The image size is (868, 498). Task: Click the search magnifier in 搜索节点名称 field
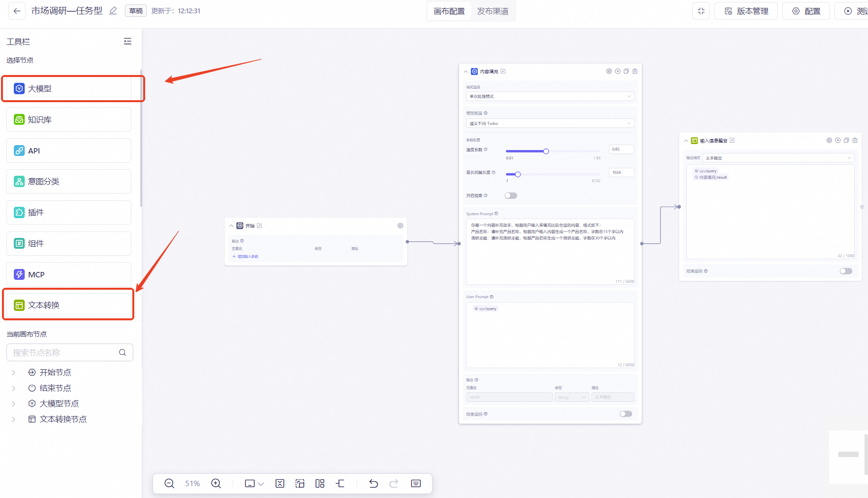[x=122, y=352]
